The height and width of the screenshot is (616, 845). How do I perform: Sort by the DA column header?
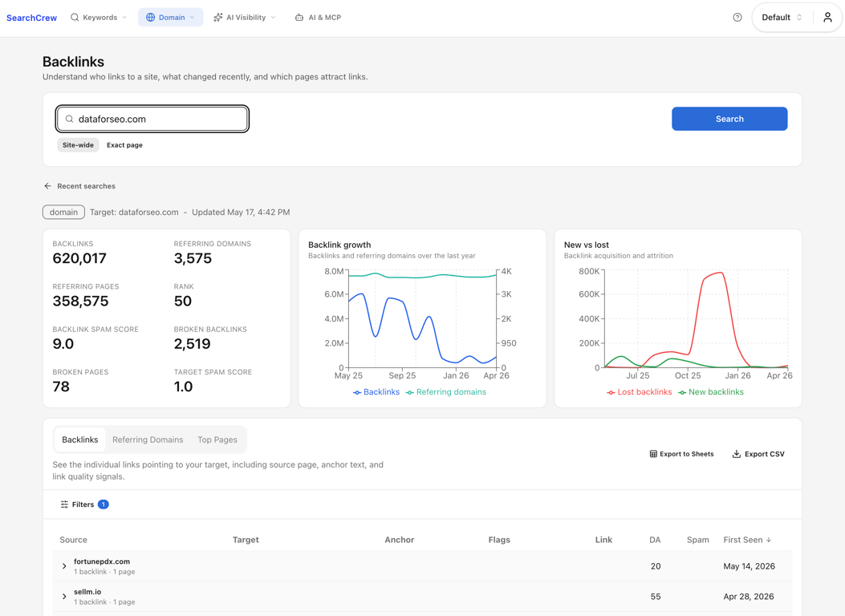click(655, 540)
